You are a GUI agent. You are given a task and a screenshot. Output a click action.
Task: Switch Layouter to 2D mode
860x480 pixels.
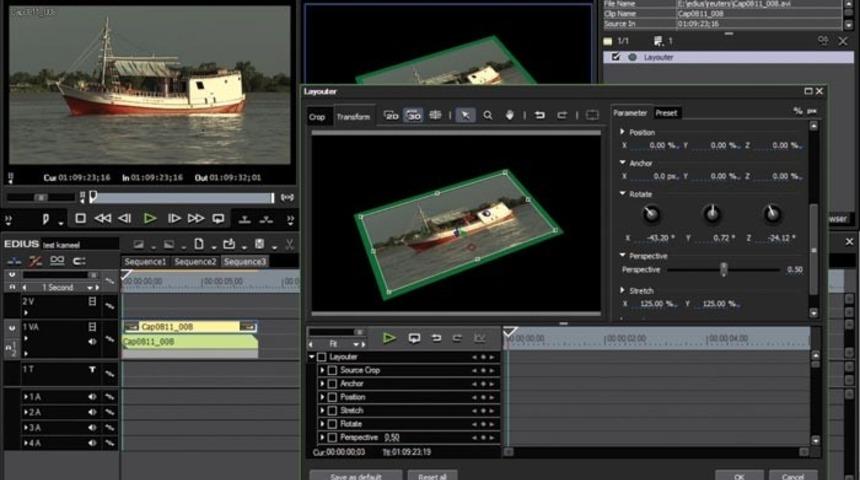tap(391, 116)
